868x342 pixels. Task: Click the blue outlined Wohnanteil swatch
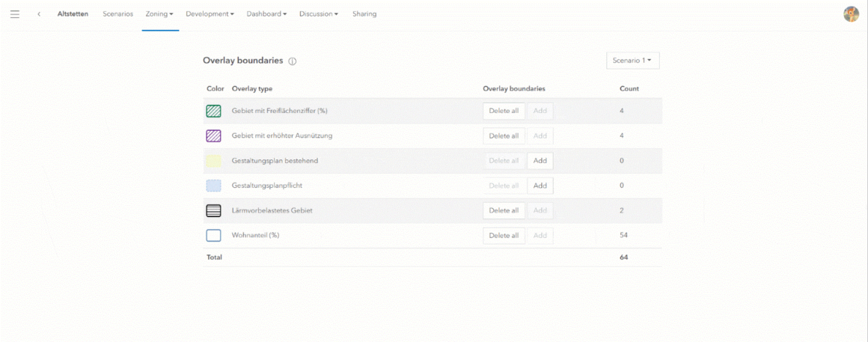pyautogui.click(x=214, y=235)
